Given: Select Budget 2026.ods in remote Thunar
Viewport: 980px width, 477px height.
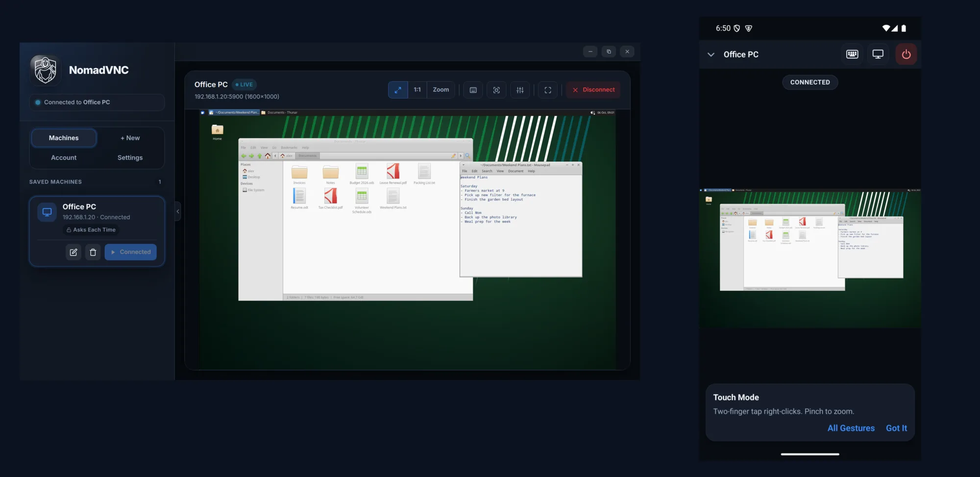Looking at the screenshot, I should [x=362, y=175].
